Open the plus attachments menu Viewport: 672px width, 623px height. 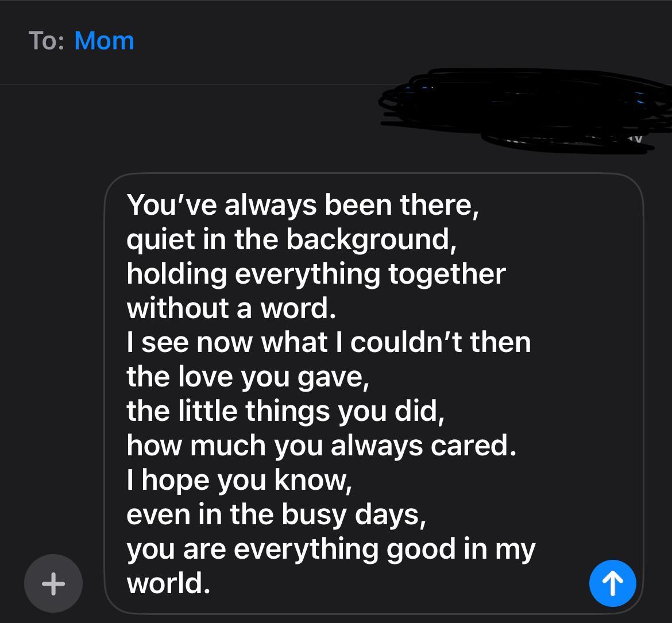[x=53, y=583]
